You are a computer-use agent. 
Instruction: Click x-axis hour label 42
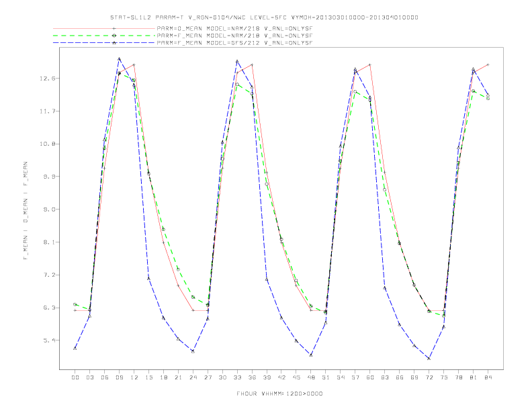click(x=281, y=377)
